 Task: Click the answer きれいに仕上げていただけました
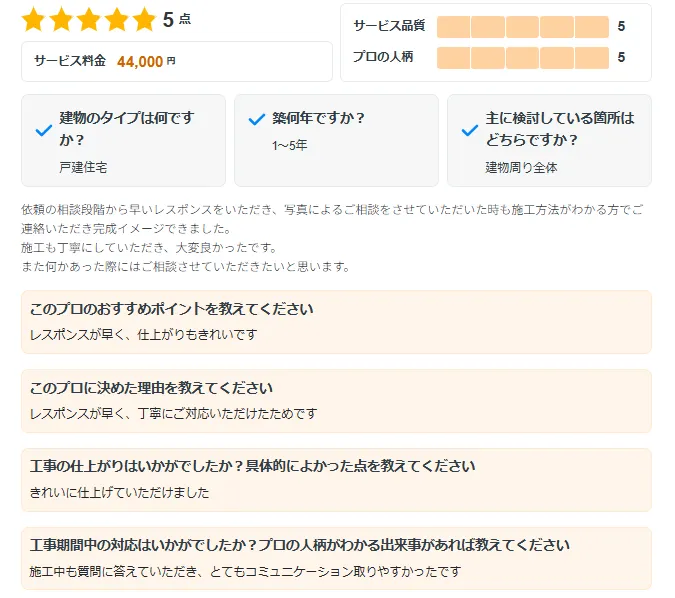point(120,492)
